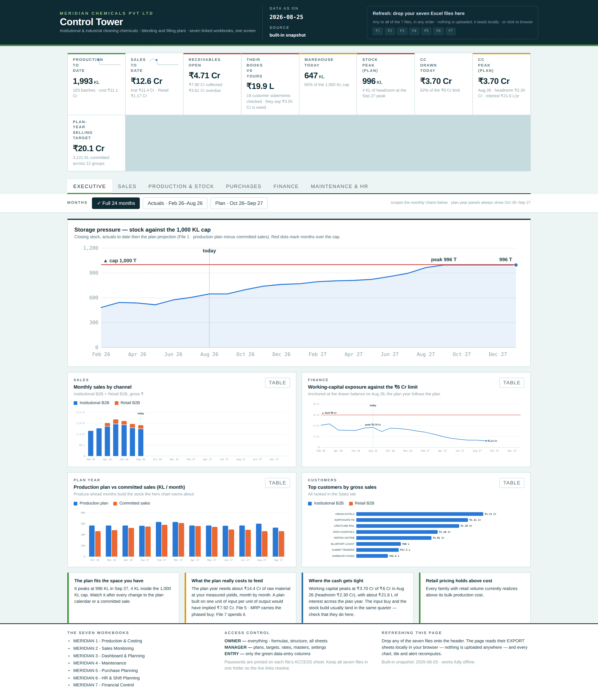Select Actuals Feb 26–Aug 26 range
The height and width of the screenshot is (700, 598).
[175, 203]
